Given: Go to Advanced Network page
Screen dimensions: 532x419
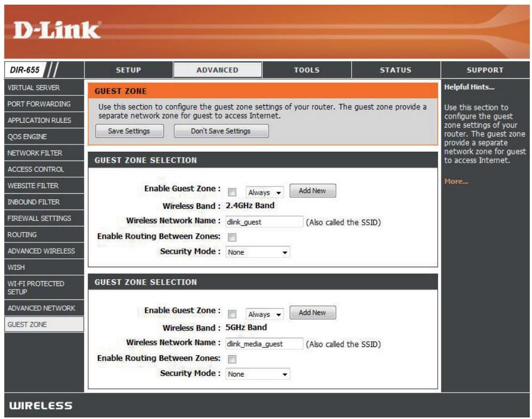Looking at the screenshot, I should click(44, 308).
